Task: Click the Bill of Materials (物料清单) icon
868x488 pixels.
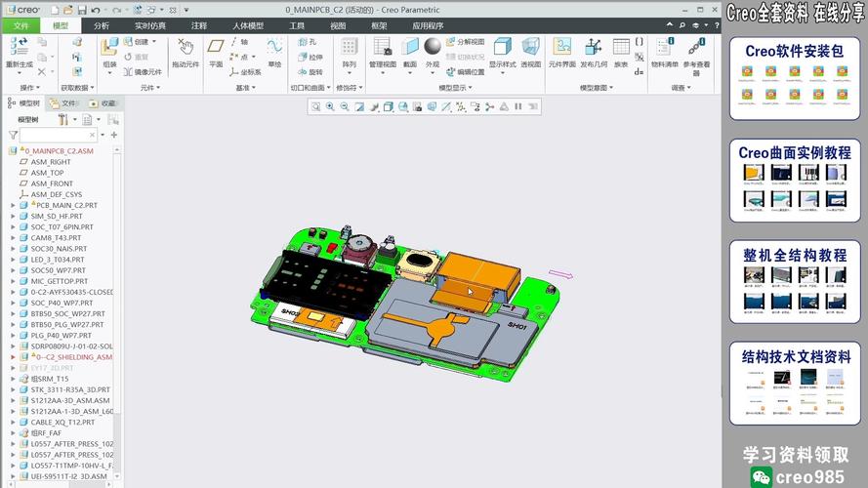Action: click(x=664, y=47)
